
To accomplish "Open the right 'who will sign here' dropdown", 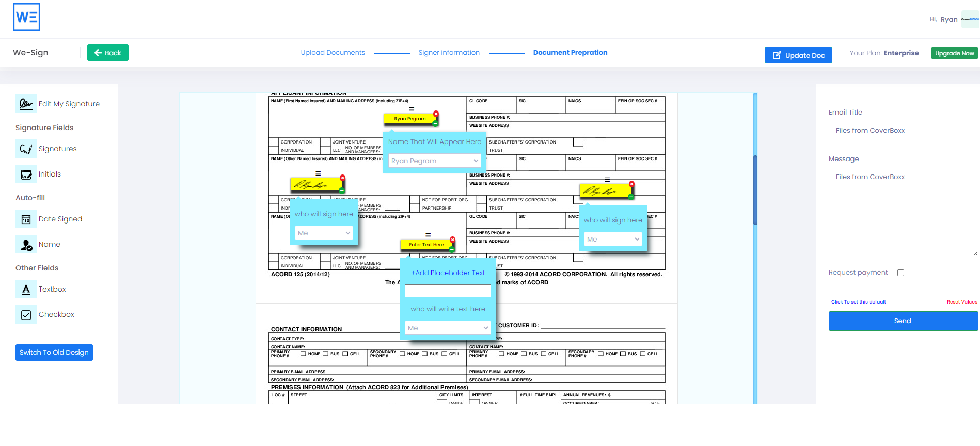I will pyautogui.click(x=613, y=240).
